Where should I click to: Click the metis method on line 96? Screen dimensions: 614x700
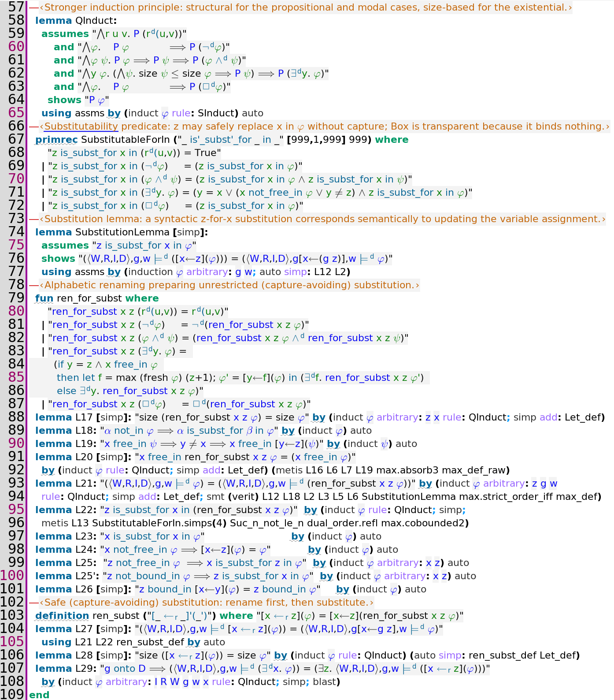tap(55, 523)
